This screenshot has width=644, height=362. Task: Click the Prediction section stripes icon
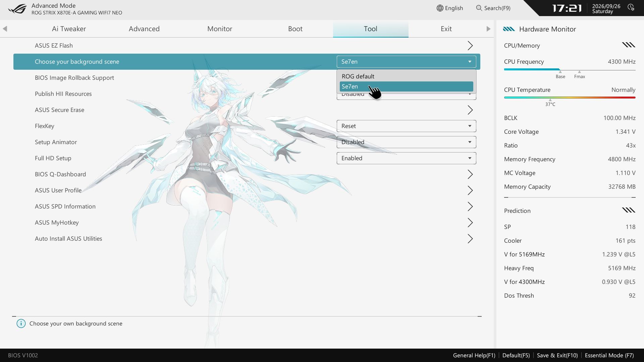(x=629, y=210)
